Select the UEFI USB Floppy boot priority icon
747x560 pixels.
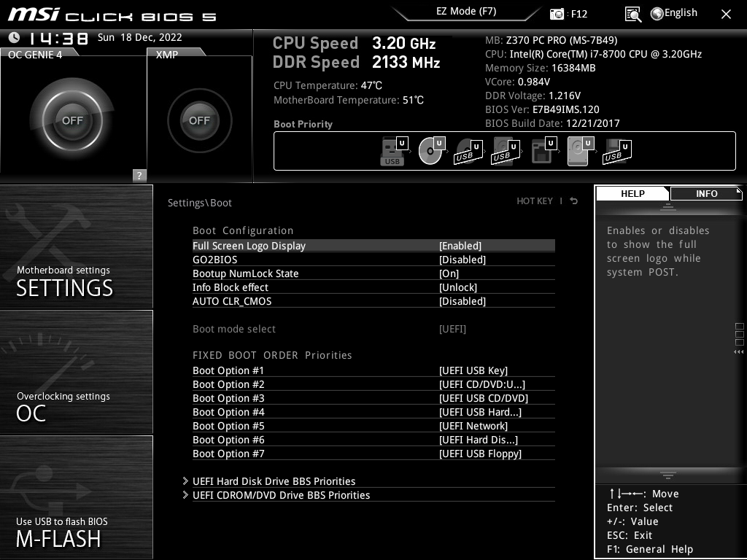coord(617,152)
